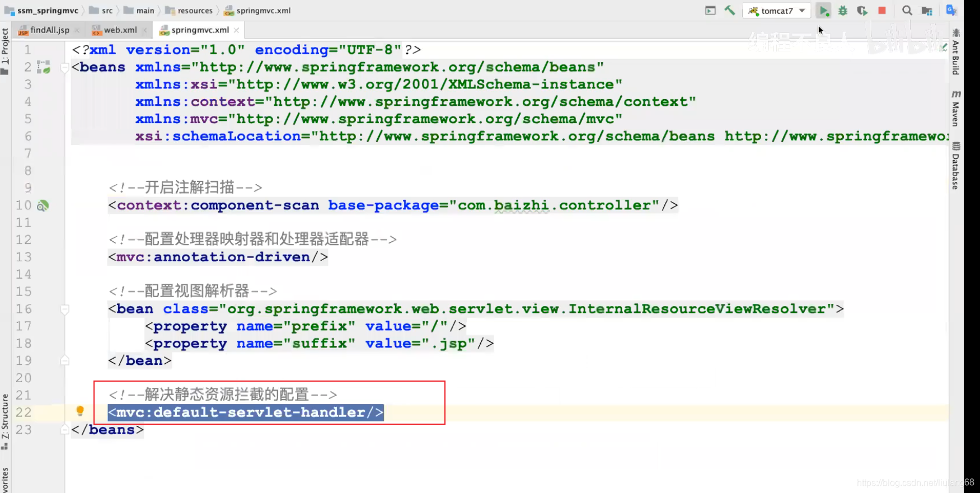
Task: Open the Project Structure dialog
Action: tap(927, 11)
